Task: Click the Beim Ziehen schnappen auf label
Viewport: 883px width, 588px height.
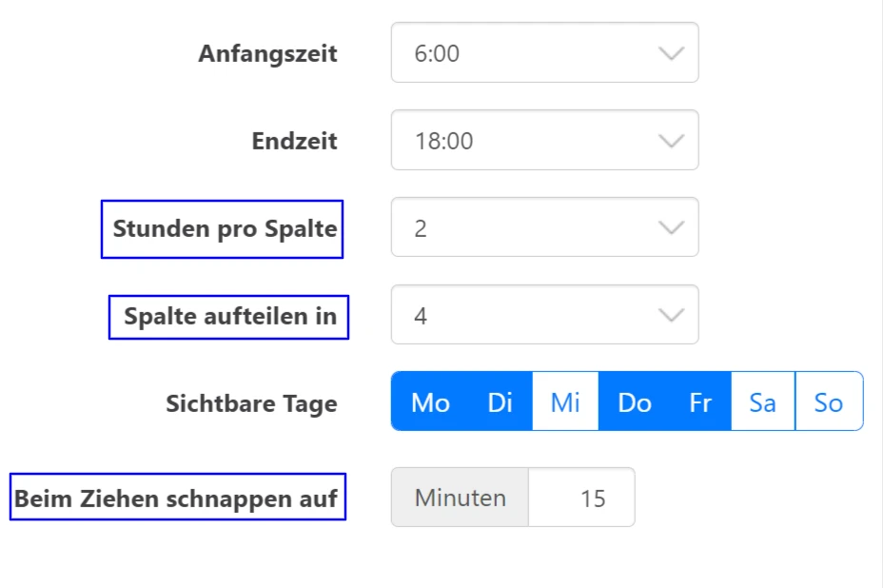Action: coord(176,498)
